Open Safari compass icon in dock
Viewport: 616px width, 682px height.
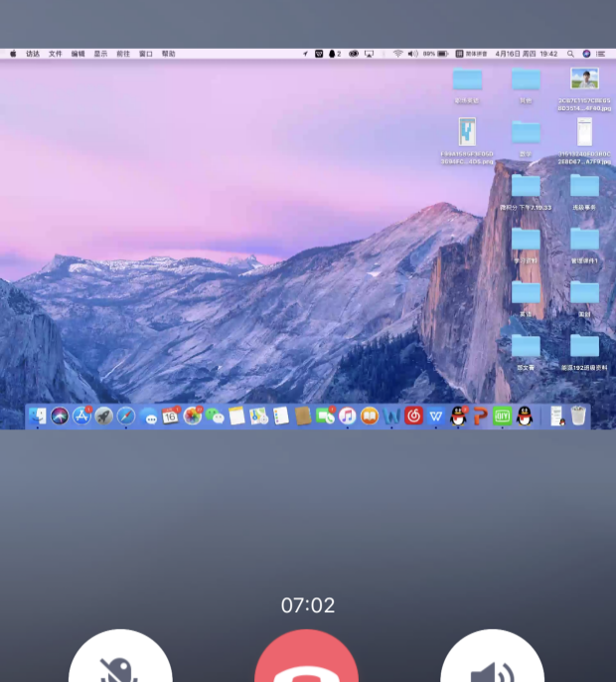(126, 417)
